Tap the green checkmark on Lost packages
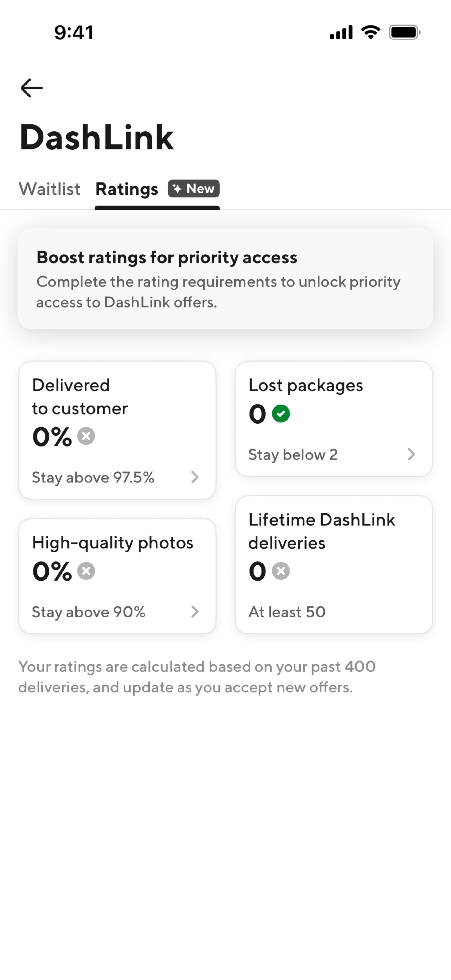This screenshot has height=980, width=451. [281, 413]
